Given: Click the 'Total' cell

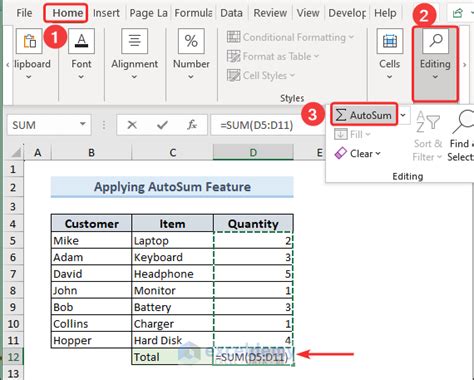Looking at the screenshot, I should (172, 357).
